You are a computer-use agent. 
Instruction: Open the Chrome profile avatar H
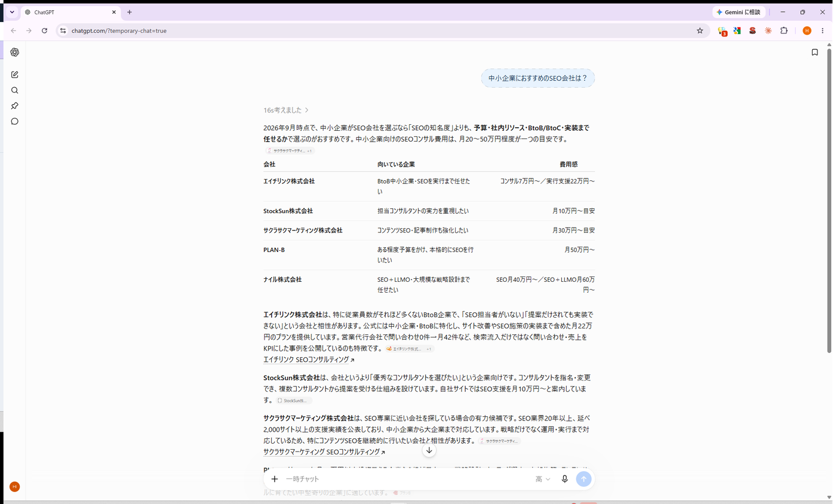807,30
